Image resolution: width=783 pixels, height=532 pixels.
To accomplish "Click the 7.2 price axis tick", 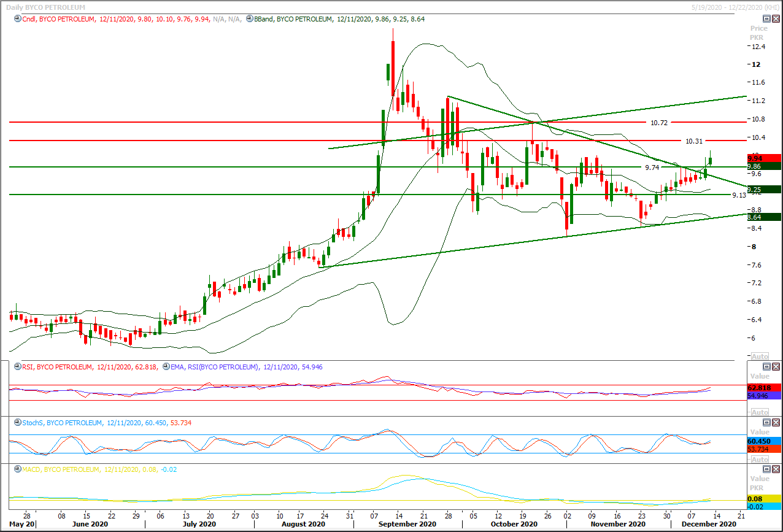I will click(756, 283).
